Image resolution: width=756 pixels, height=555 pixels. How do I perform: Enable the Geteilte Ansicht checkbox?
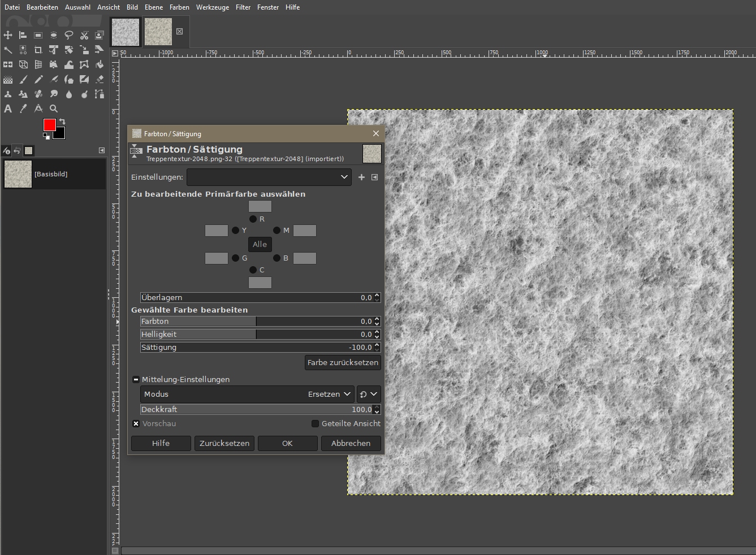pyautogui.click(x=316, y=423)
